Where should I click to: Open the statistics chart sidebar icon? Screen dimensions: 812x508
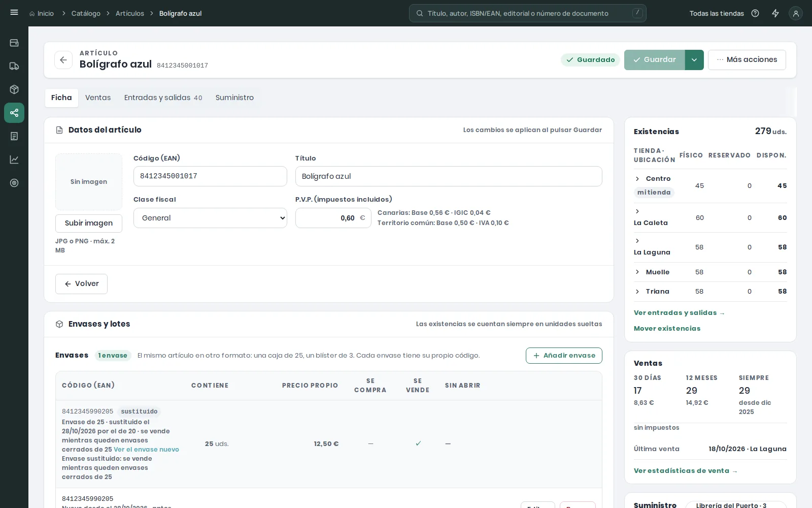14,160
